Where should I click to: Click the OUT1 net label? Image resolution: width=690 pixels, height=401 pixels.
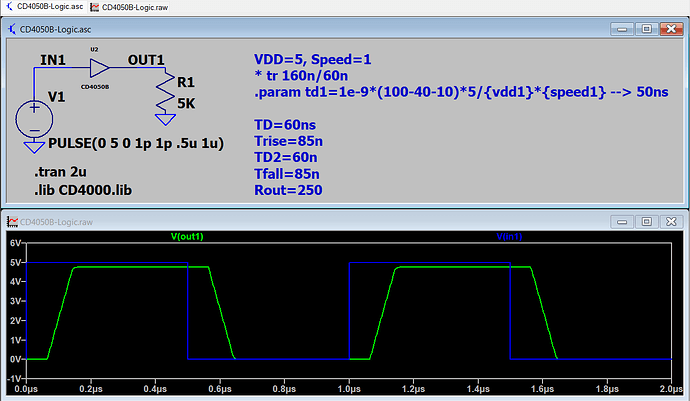[146, 60]
